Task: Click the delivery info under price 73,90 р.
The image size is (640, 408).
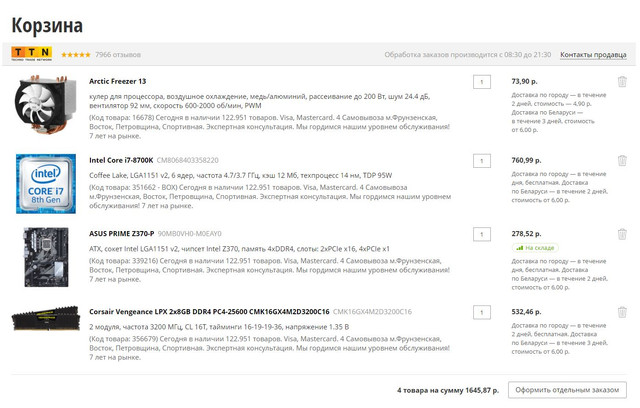Action: [559, 113]
